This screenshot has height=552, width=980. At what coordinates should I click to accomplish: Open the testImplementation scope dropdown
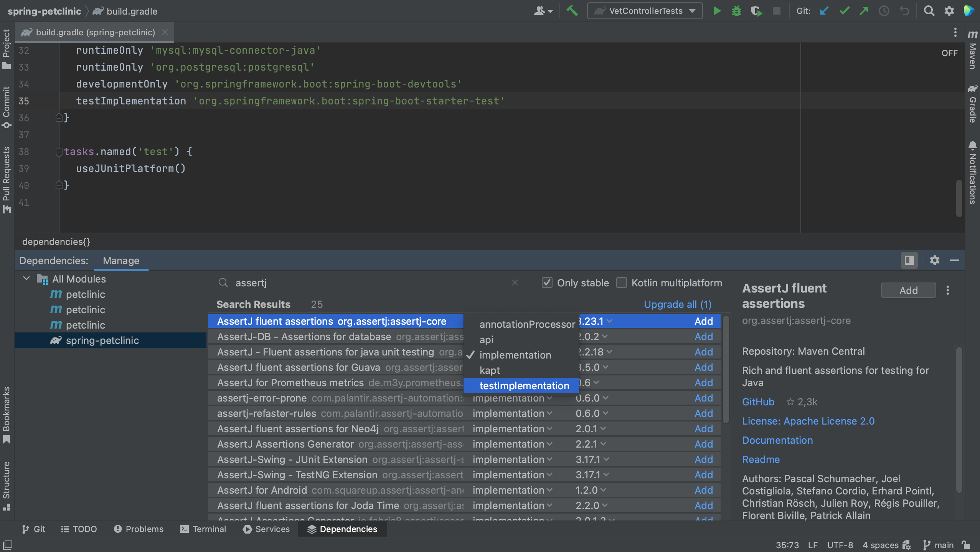coord(524,385)
